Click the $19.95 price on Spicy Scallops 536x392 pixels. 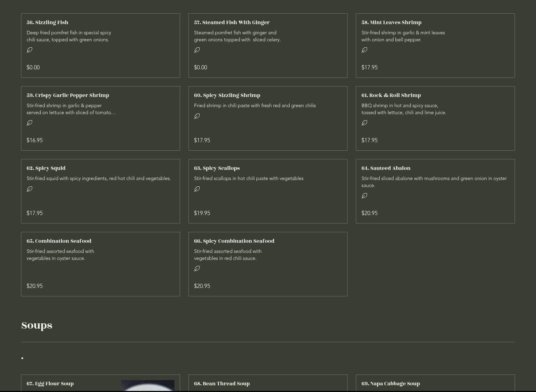[x=202, y=213]
